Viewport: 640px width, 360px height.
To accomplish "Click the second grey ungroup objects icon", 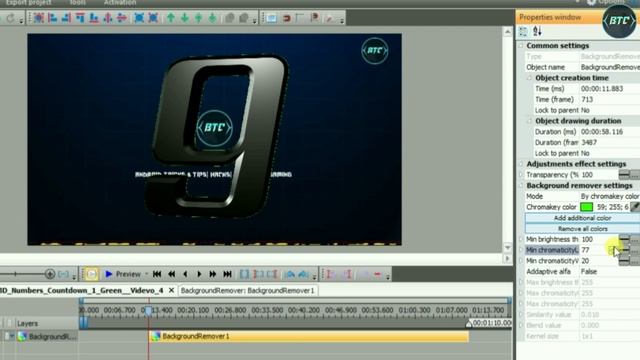I will point(244,18).
